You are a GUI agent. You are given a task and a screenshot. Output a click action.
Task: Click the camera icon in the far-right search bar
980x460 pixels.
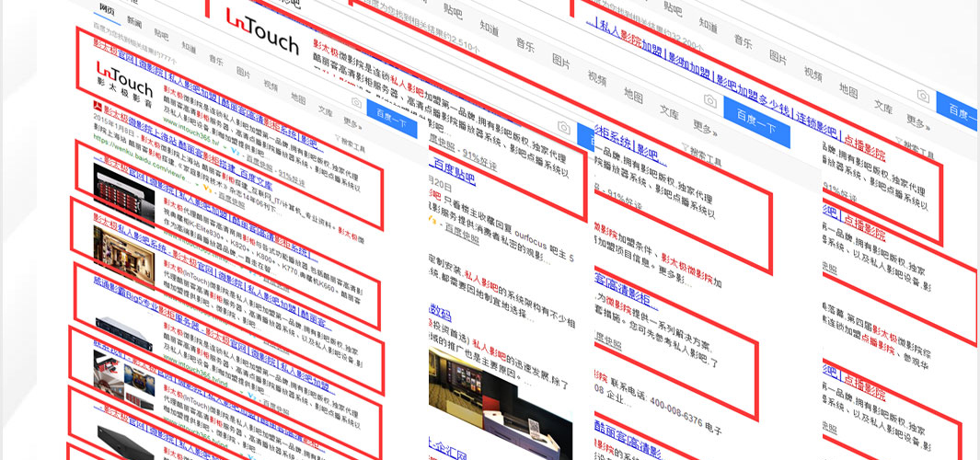922,97
